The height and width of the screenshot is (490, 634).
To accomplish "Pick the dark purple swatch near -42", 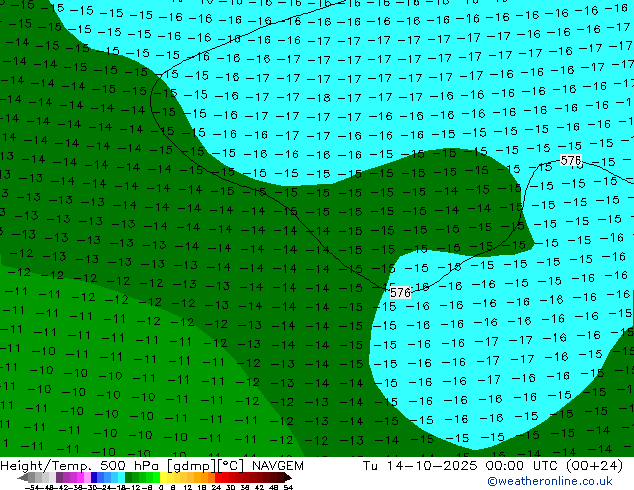I will click(x=59, y=477).
